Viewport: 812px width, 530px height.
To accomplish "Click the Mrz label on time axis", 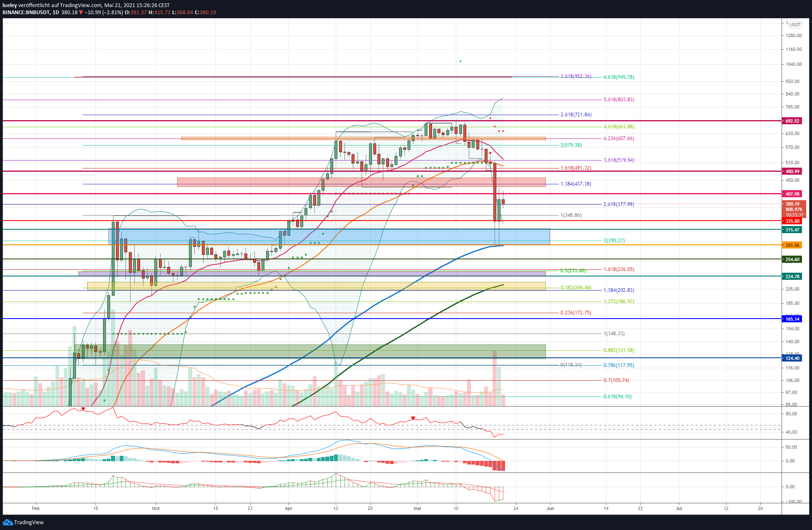I will click(x=156, y=508).
